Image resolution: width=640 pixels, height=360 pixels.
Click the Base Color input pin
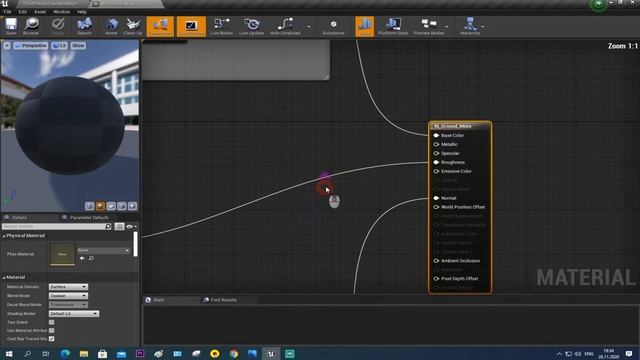[x=436, y=135]
